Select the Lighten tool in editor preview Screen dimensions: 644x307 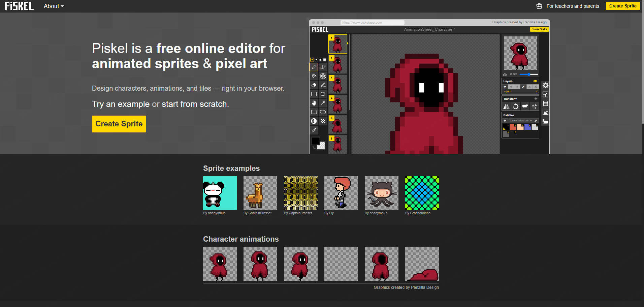click(314, 121)
